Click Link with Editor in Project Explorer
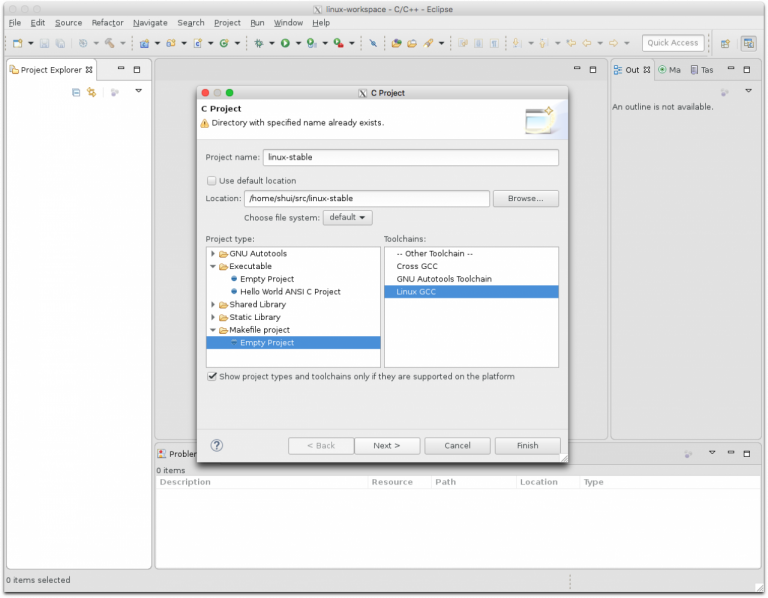This screenshot has height=598, width=768. (92, 92)
